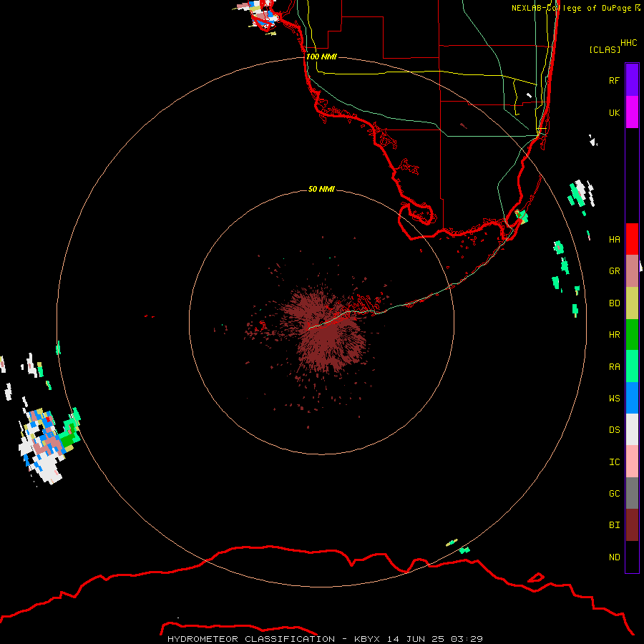Screen dimensions: 644x644
Task: Click the WS blue legend swatch
Action: click(x=632, y=398)
